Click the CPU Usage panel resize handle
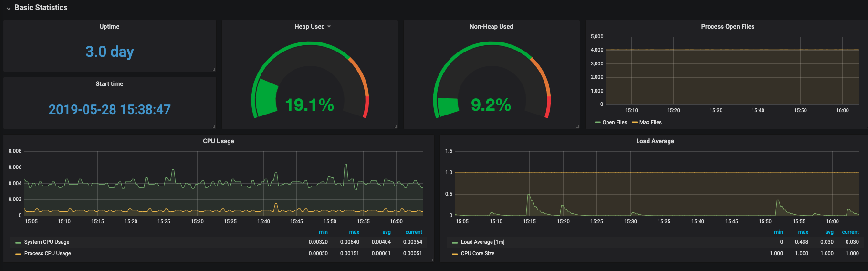The image size is (868, 271). click(x=432, y=260)
